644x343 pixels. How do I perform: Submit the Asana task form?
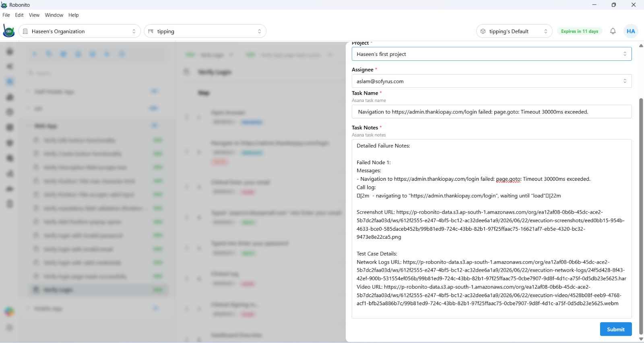pyautogui.click(x=616, y=329)
